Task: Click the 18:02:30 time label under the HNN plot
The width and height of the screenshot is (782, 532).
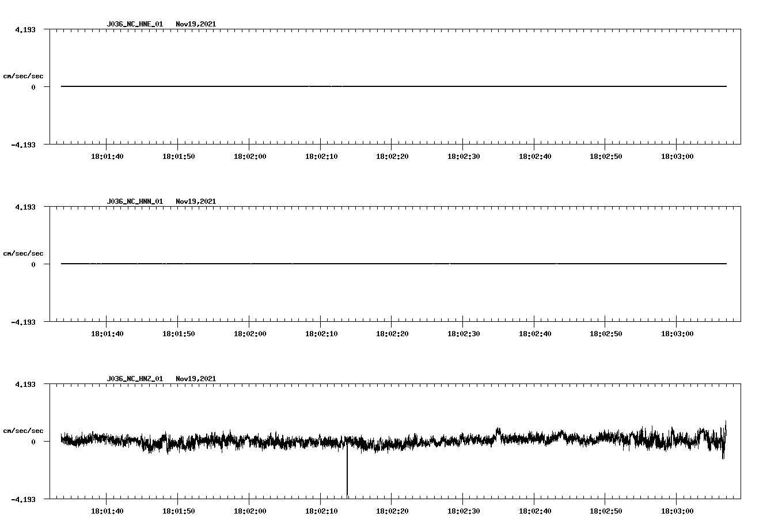Action: click(x=464, y=334)
